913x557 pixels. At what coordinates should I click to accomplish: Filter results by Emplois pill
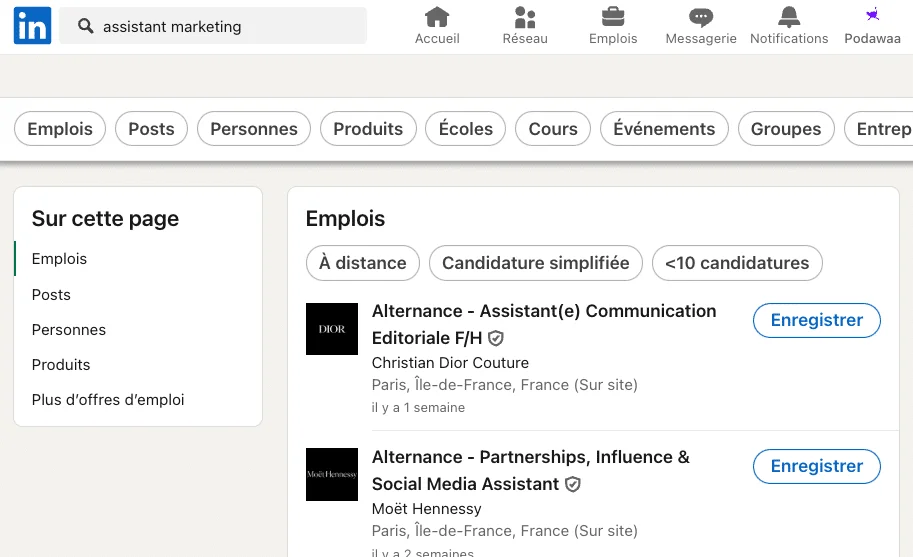[60, 129]
